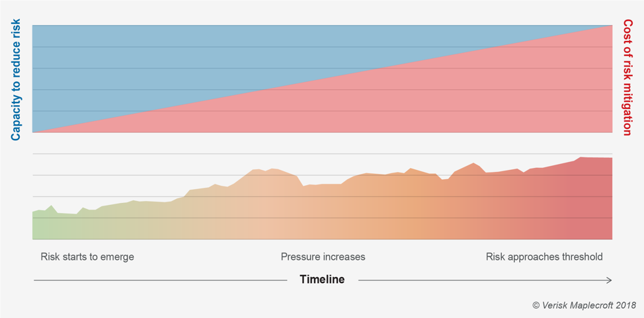Click the bottom-right corner of the pink triangle
The image size is (644, 318).
[610, 131]
